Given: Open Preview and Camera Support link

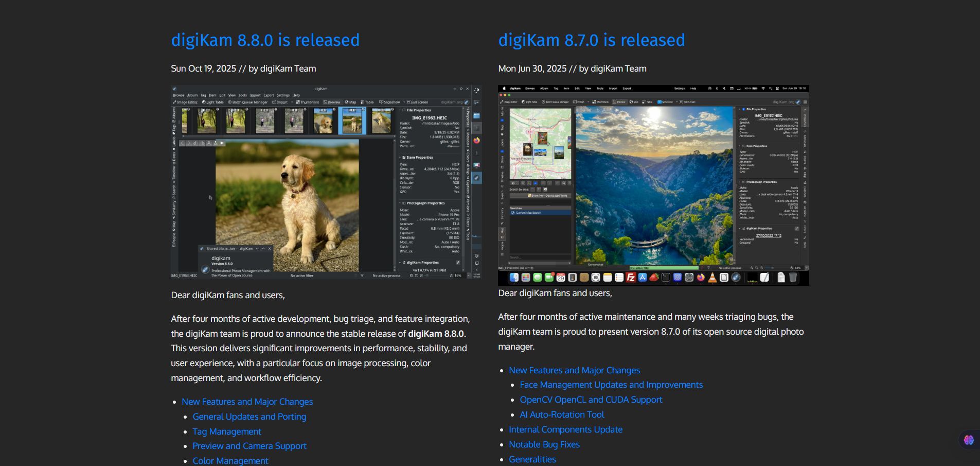Looking at the screenshot, I should click(250, 446).
